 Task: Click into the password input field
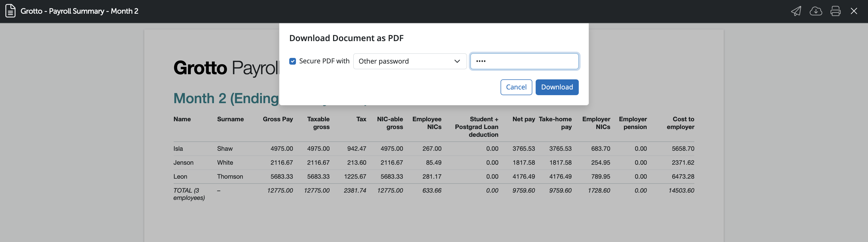pos(524,61)
